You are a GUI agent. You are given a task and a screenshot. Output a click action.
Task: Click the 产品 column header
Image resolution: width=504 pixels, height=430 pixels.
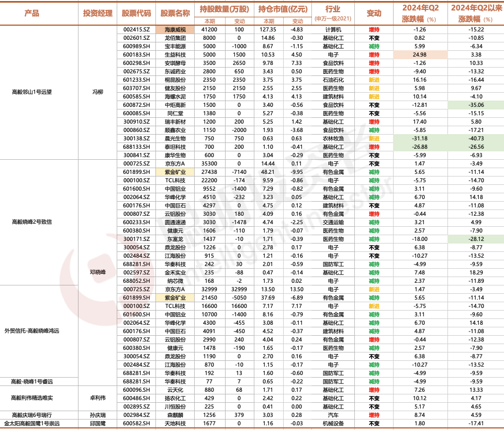(x=31, y=13)
